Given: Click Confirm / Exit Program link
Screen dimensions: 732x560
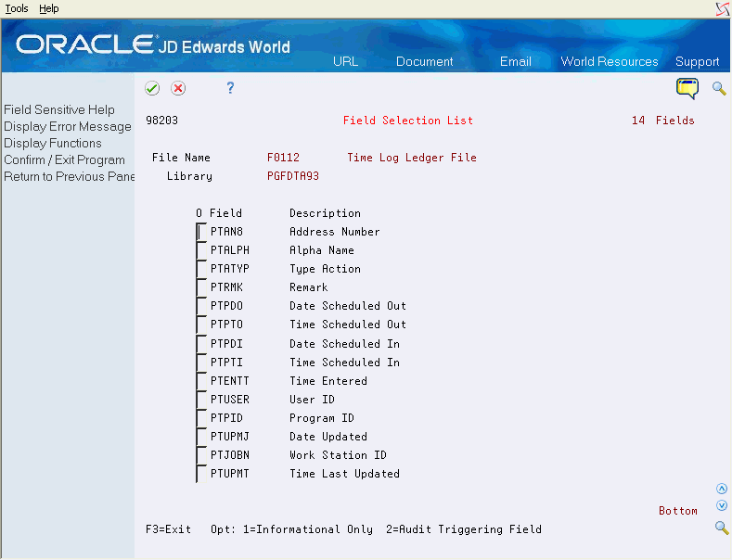Looking at the screenshot, I should 64,160.
